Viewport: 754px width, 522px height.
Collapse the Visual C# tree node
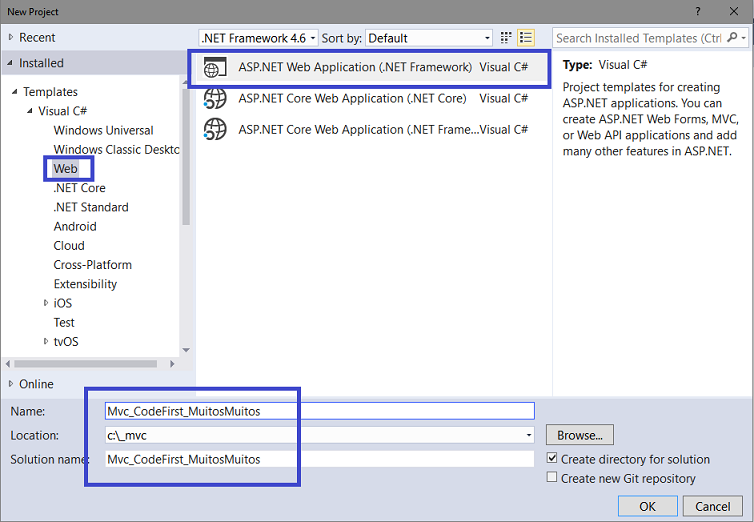[x=30, y=111]
